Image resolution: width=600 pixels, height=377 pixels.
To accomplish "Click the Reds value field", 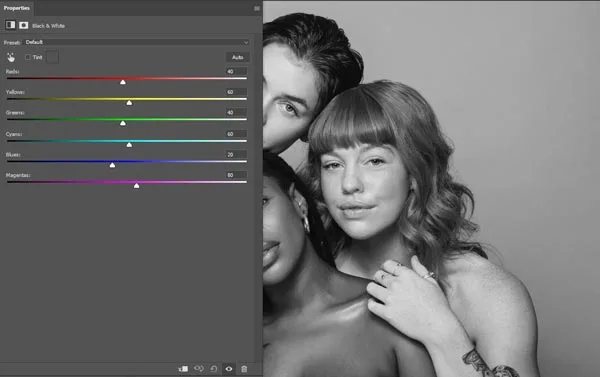I will [236, 72].
